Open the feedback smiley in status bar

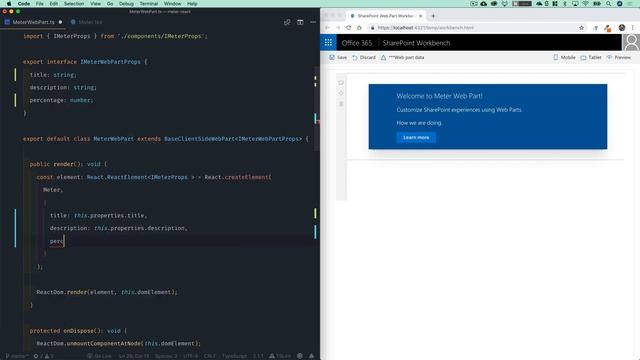point(300,356)
